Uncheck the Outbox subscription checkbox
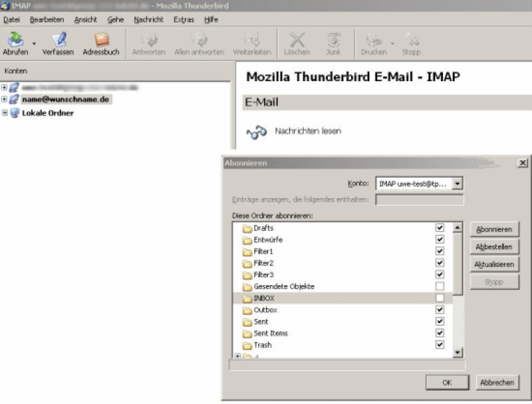The width and height of the screenshot is (532, 404). (439, 309)
